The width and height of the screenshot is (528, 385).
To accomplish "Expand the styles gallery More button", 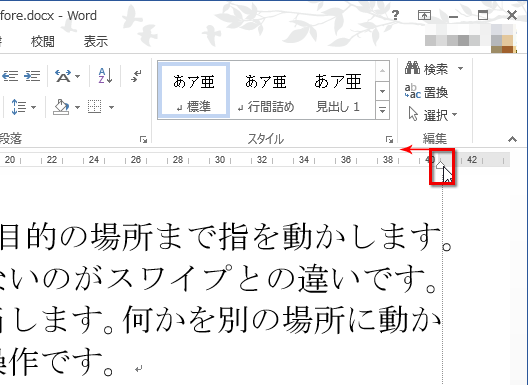I will pyautogui.click(x=382, y=110).
